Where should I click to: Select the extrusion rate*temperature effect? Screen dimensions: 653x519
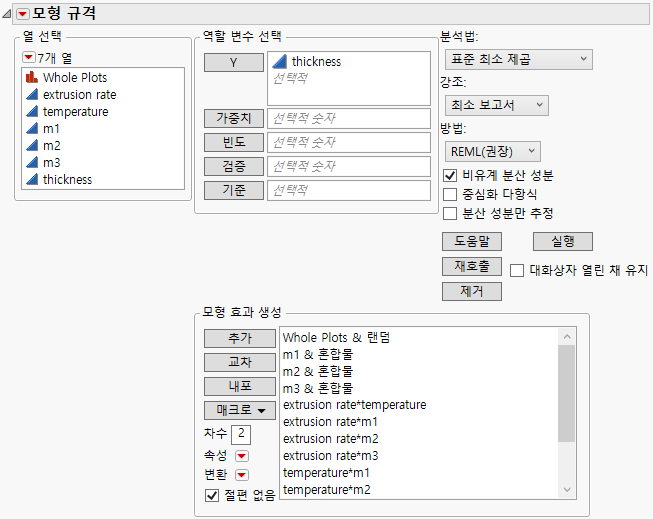[x=354, y=405]
